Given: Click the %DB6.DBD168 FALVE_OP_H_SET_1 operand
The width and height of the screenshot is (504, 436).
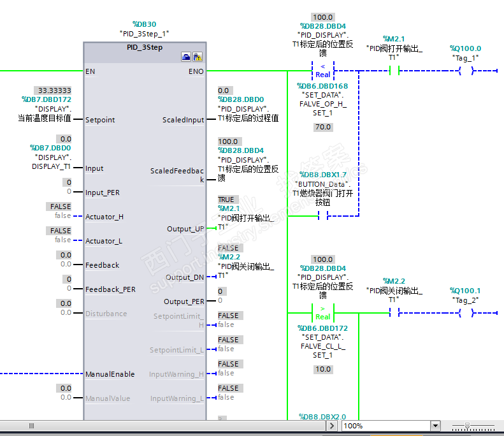Looking at the screenshot, I should (x=322, y=86).
